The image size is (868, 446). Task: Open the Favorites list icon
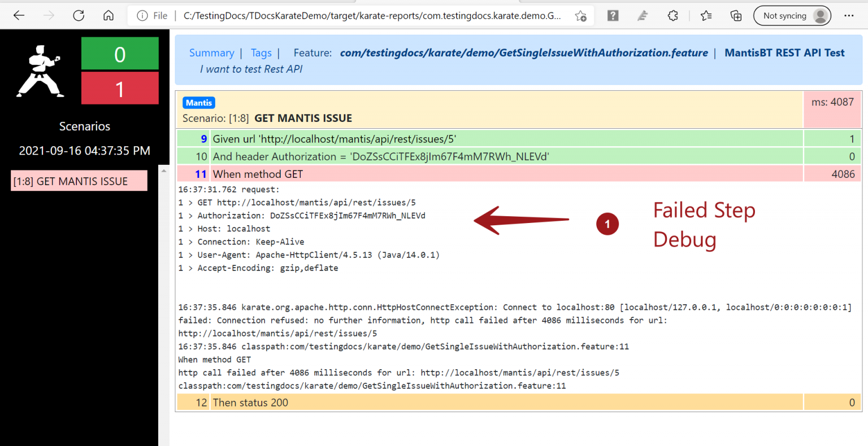coord(706,15)
